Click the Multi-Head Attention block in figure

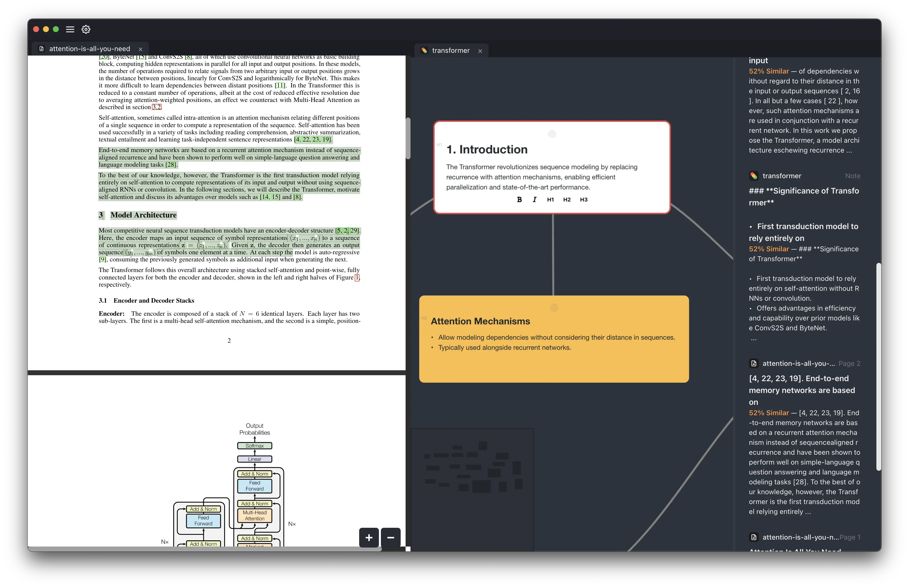pos(254,515)
